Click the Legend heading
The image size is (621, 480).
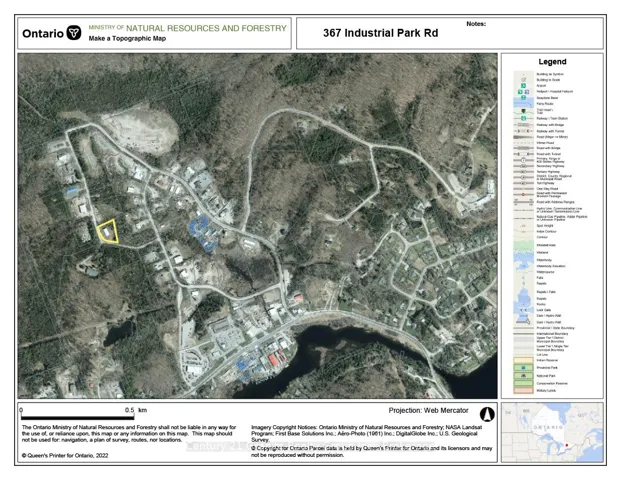pos(552,62)
